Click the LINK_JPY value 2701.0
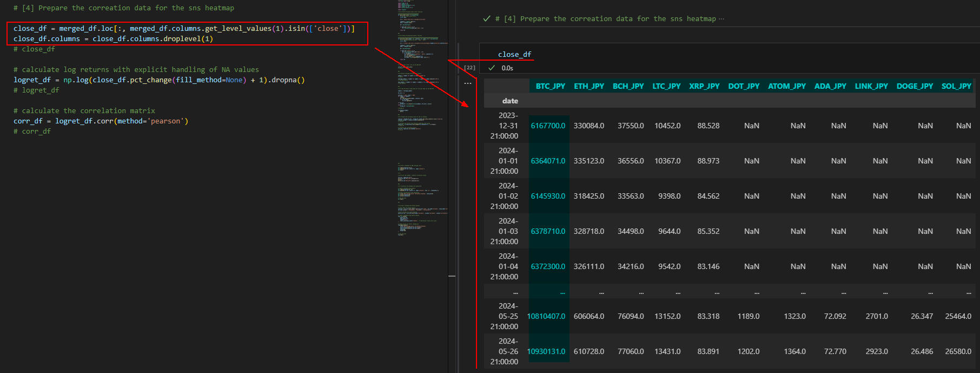The height and width of the screenshot is (373, 980). 877,316
